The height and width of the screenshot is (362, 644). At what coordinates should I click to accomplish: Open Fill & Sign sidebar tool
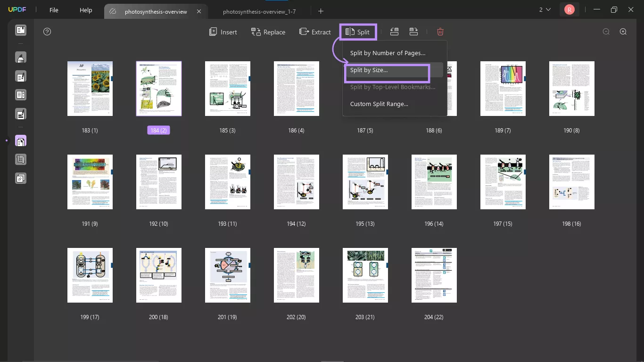click(x=20, y=114)
